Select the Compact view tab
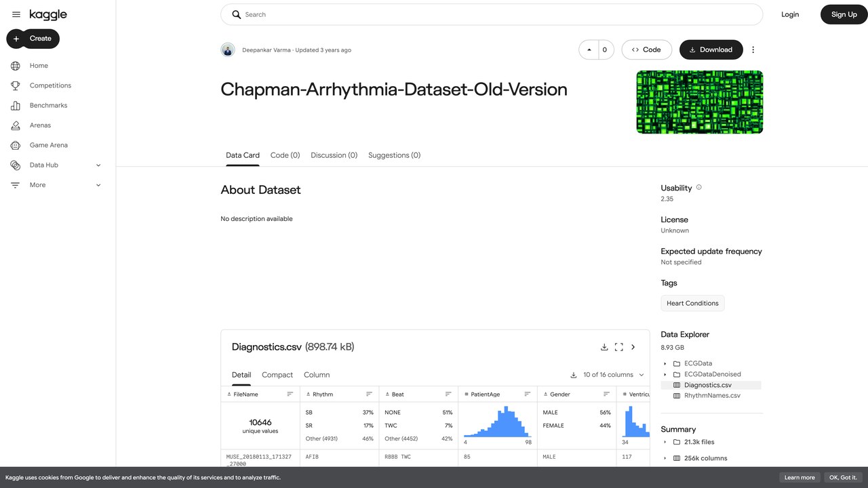The image size is (868, 488). [x=277, y=375]
